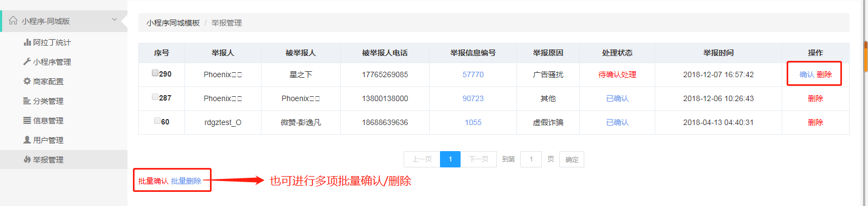Image resolution: width=868 pixels, height=206 pixels.
Task: Click the 上一页 pagination button
Action: (x=422, y=159)
